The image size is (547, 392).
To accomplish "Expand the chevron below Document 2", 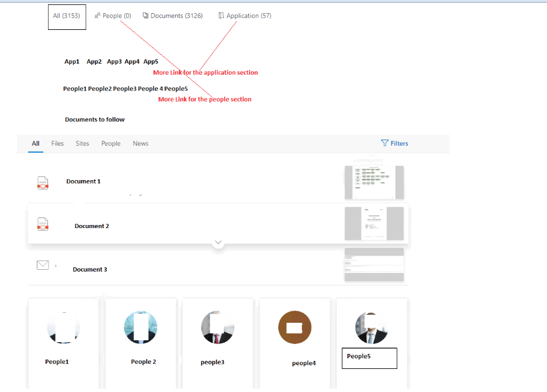I will click(218, 242).
